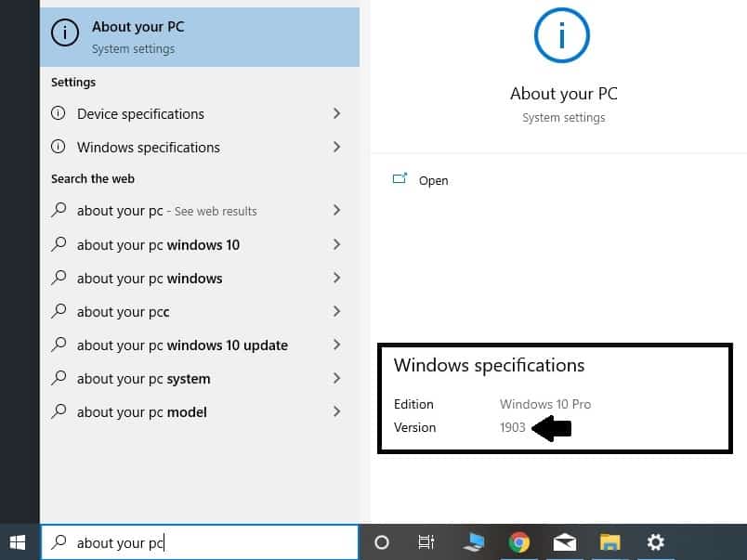Viewport: 747px width, 560px height.
Task: Expand the Windows specifications chevron
Action: pyautogui.click(x=337, y=147)
